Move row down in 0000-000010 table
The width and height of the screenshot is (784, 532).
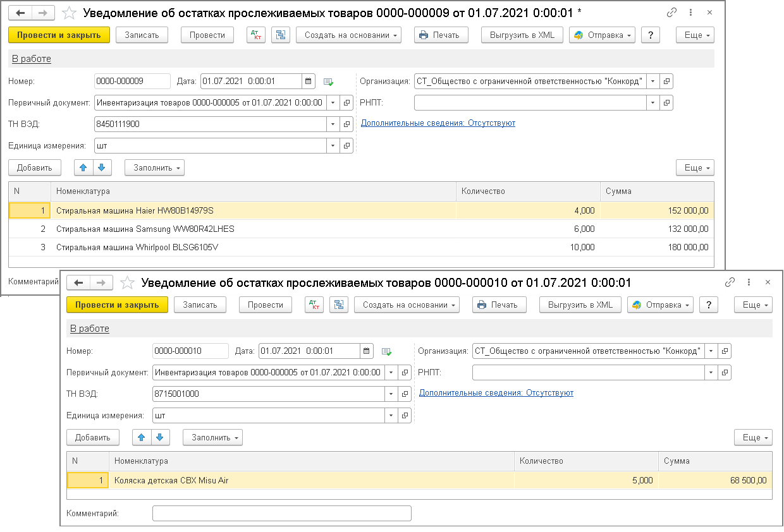161,437
